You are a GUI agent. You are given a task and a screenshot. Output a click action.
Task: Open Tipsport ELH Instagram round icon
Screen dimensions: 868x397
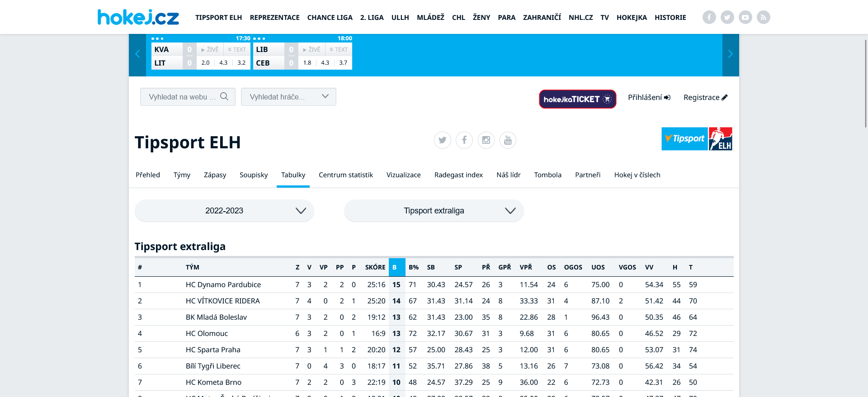[x=486, y=140]
